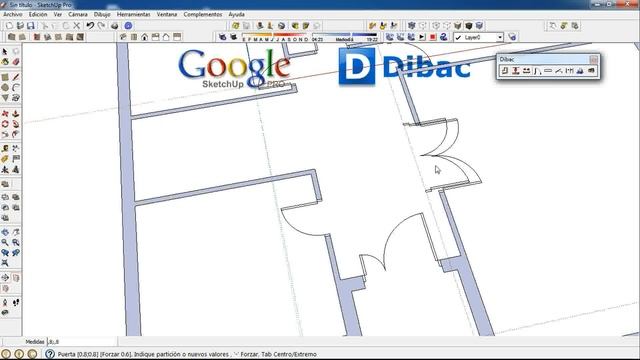640x360 pixels.
Task: Select the Eraser tool
Action: click(16, 62)
